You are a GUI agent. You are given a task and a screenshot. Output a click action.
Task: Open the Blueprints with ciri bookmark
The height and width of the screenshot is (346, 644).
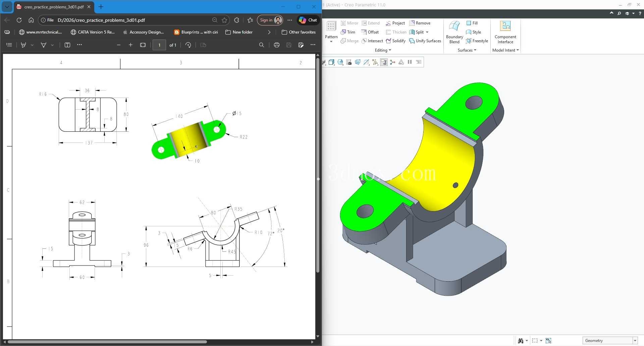(196, 32)
